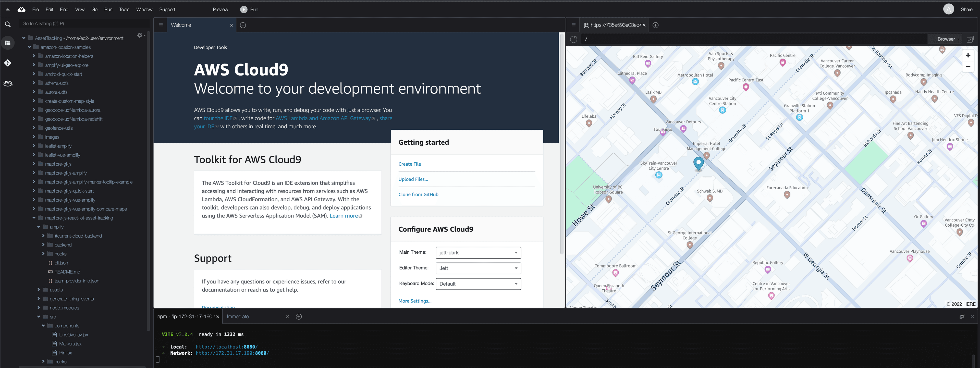Open the Editor Theme Jett dropdown
The image size is (980, 368).
[478, 268]
